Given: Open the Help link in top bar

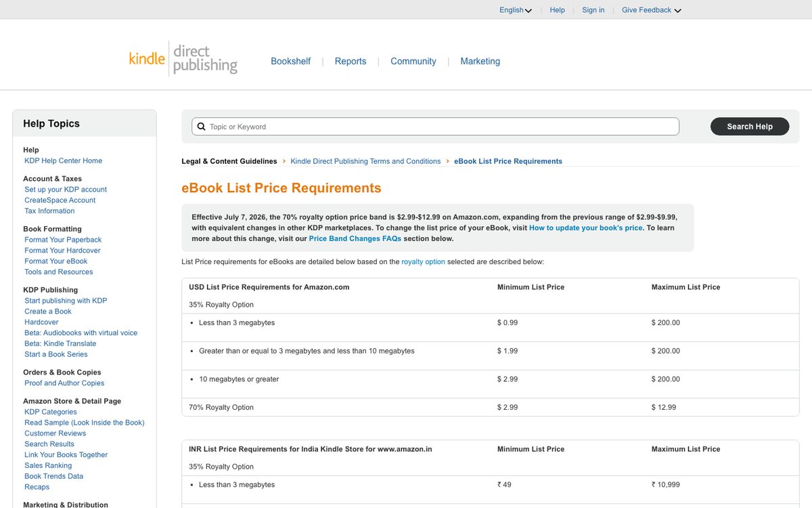Looking at the screenshot, I should coord(558,10).
